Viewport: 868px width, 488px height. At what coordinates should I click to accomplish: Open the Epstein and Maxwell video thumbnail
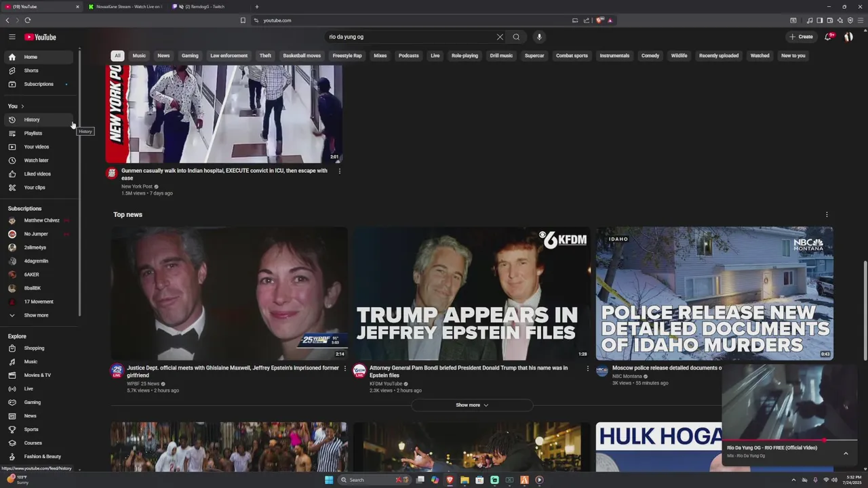coord(229,293)
